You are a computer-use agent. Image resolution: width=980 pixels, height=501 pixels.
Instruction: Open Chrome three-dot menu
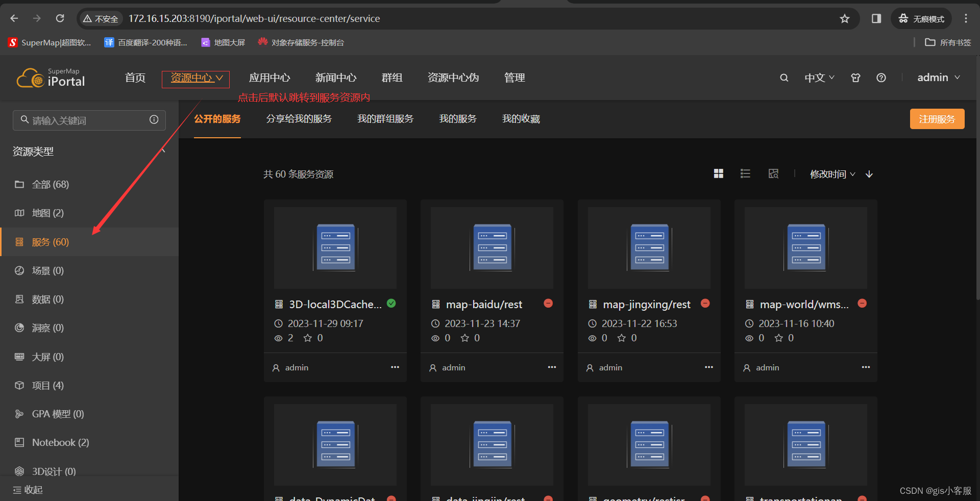pyautogui.click(x=966, y=19)
